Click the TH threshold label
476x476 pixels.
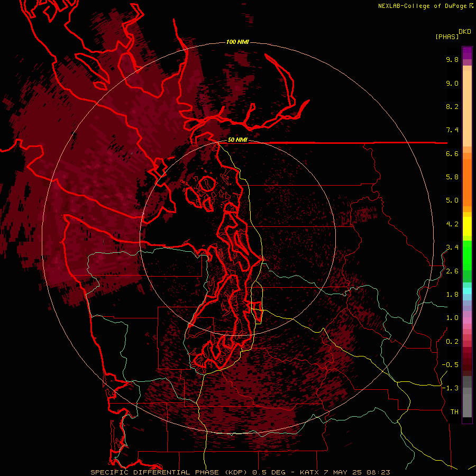pyautogui.click(x=454, y=412)
